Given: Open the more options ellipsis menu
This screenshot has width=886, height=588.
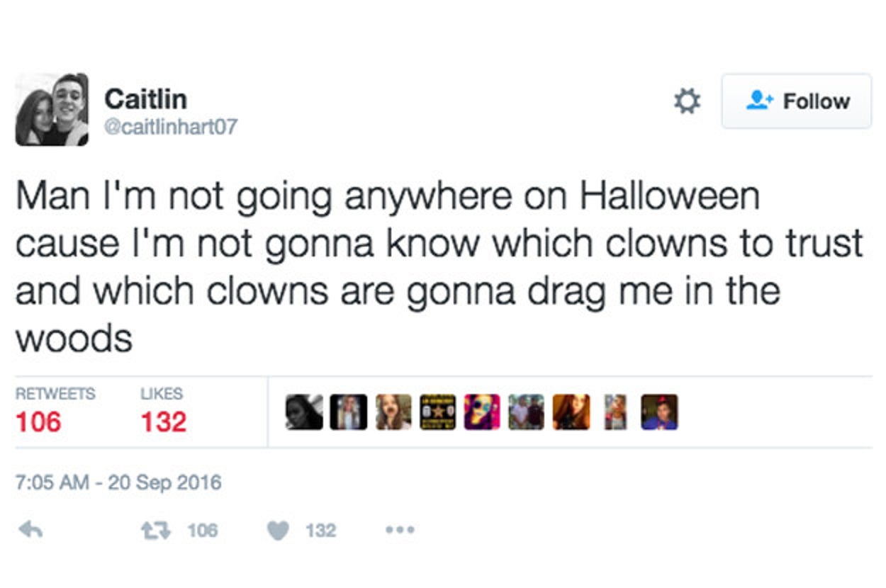Looking at the screenshot, I should click(400, 530).
